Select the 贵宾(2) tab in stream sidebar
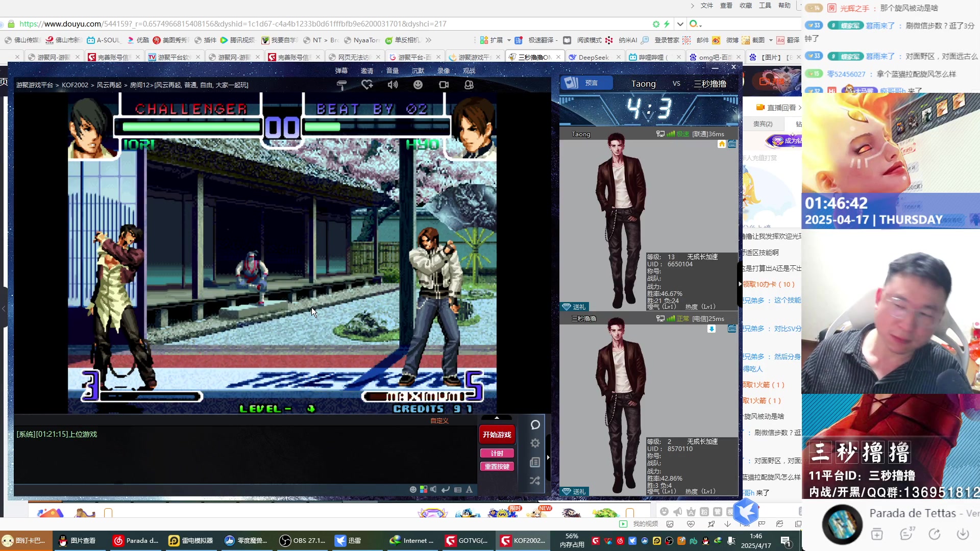Image resolution: width=980 pixels, height=551 pixels. click(763, 124)
